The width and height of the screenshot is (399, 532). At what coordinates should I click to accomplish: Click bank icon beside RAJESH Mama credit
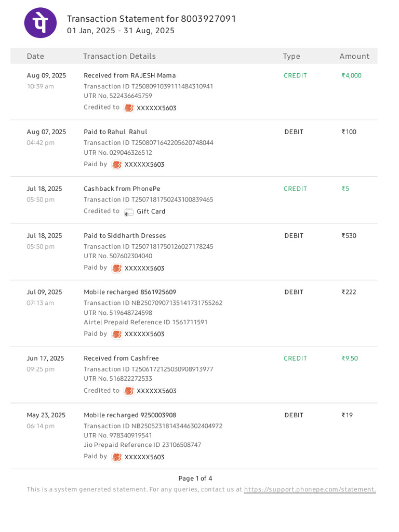point(129,108)
